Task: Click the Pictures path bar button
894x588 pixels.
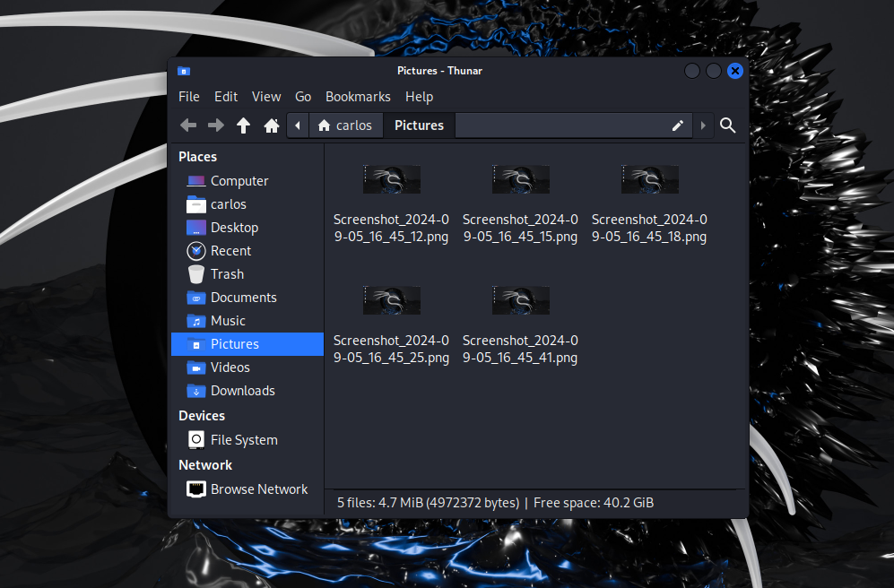Action: (419, 125)
